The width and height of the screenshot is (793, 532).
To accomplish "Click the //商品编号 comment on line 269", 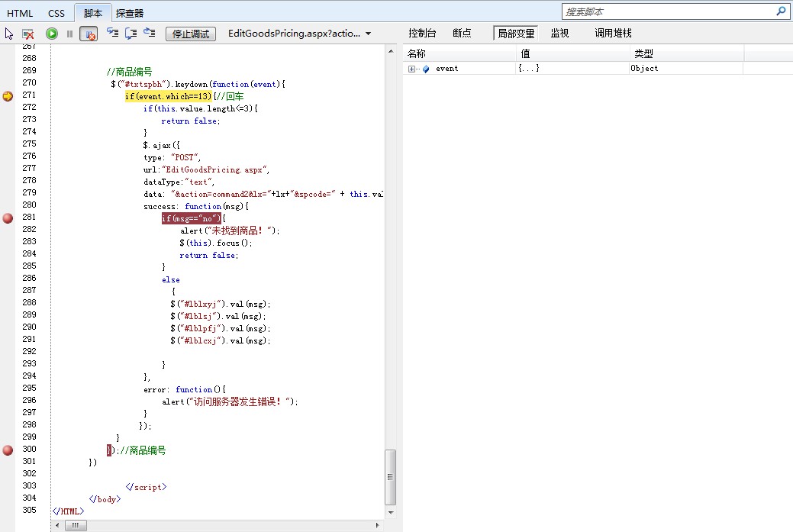I will 130,72.
